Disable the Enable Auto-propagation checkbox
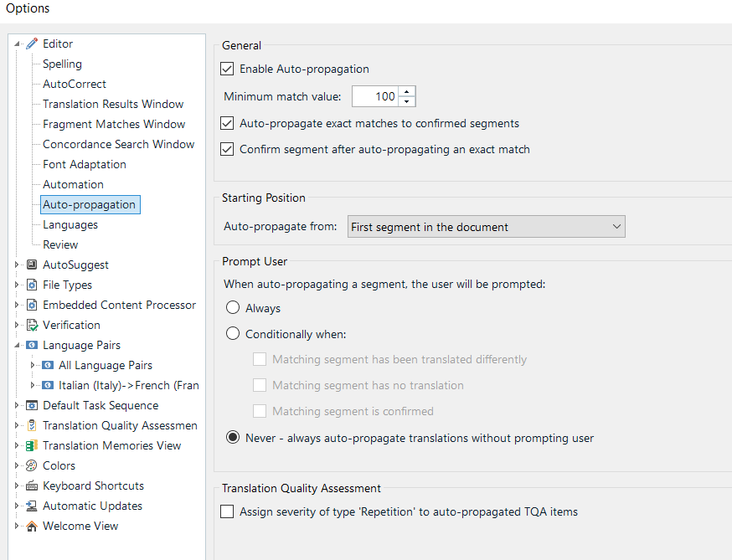The width and height of the screenshot is (732, 560). [227, 69]
